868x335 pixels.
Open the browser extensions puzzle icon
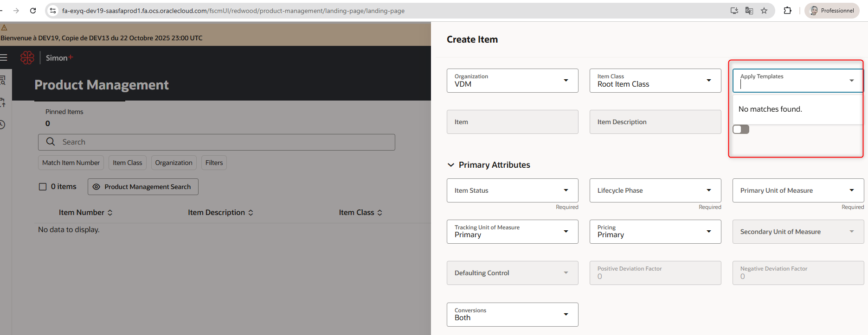click(787, 11)
